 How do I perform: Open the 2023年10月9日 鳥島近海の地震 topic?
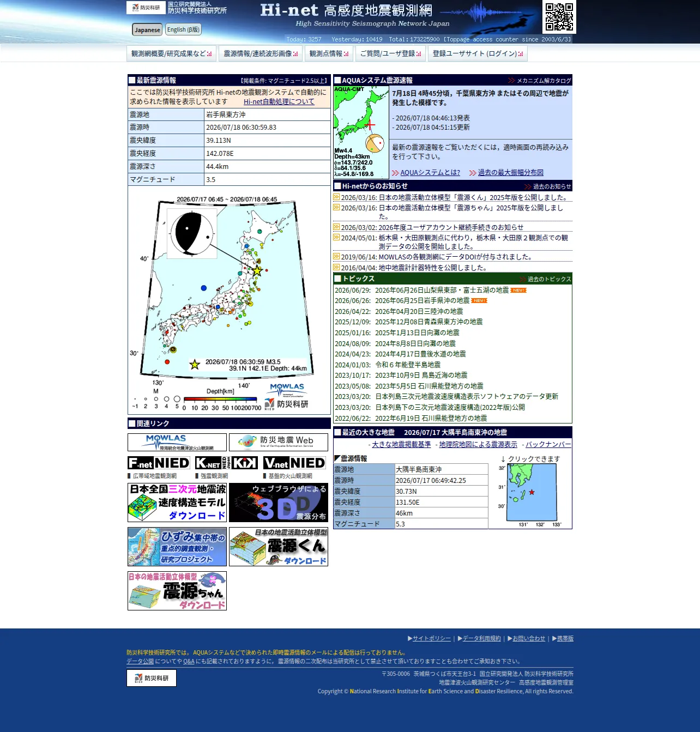coord(421,376)
